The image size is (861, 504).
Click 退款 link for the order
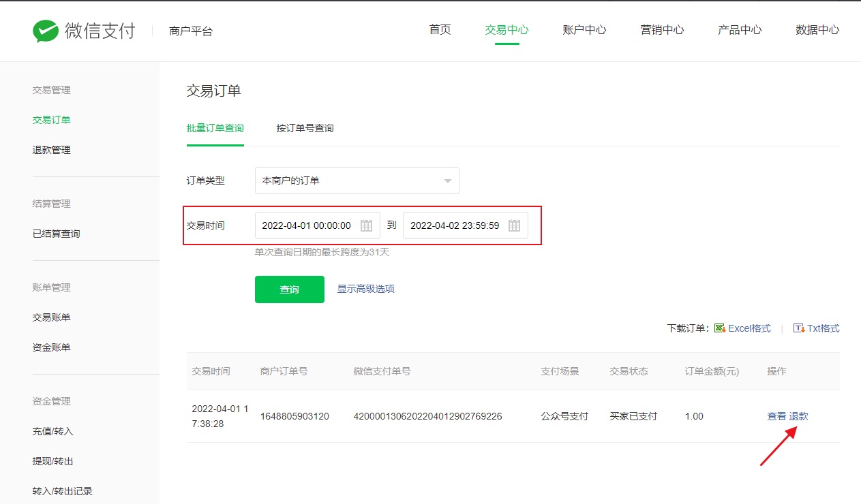tap(799, 416)
